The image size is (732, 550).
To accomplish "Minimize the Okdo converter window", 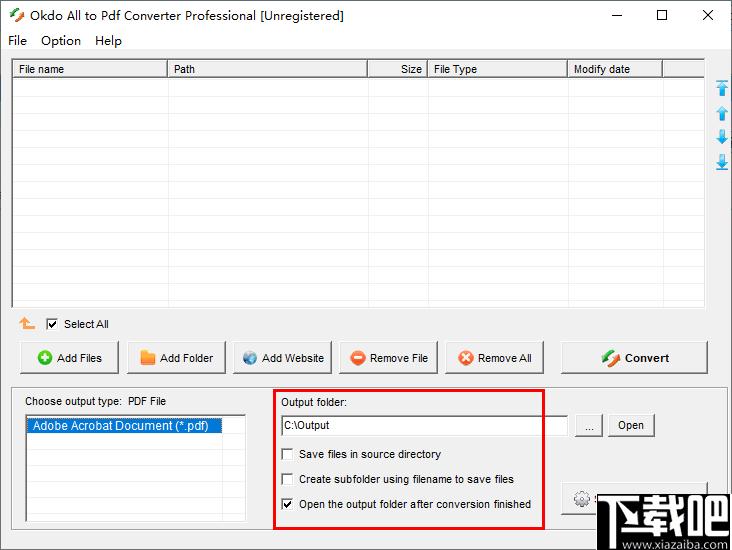I will 617,15.
